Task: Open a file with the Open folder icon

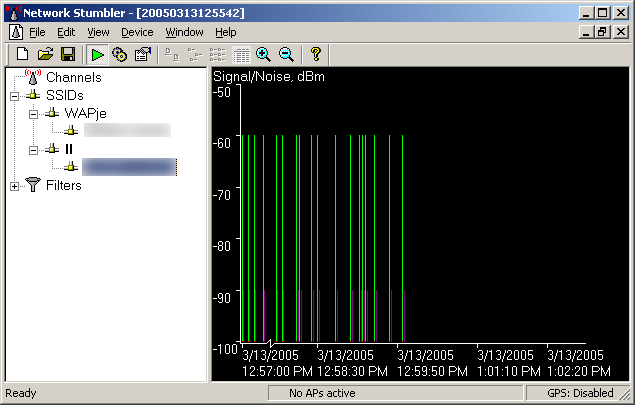Action: point(45,54)
